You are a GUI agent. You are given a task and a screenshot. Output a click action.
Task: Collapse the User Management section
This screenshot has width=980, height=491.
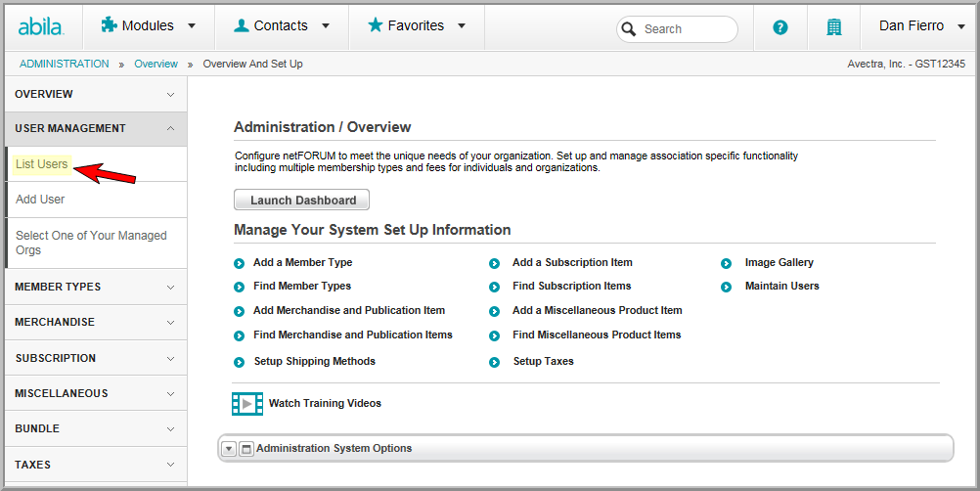[x=96, y=129]
